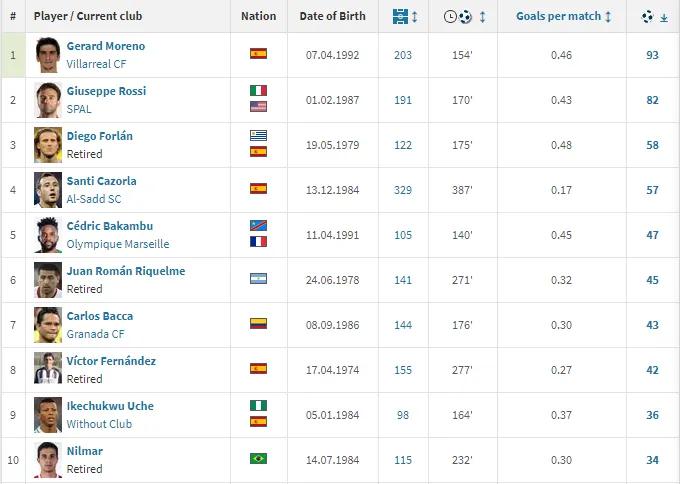Open the Olympique Marseille club link
Screen dimensions: 680x484
(x=118, y=244)
